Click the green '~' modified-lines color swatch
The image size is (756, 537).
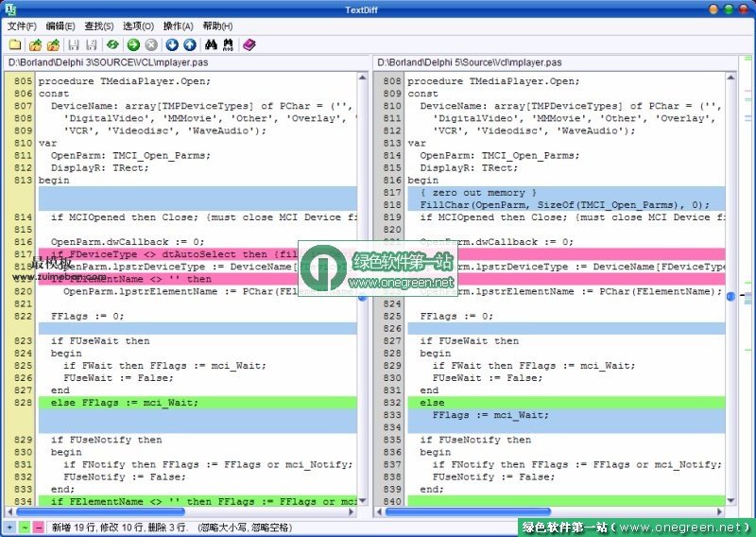point(25,528)
